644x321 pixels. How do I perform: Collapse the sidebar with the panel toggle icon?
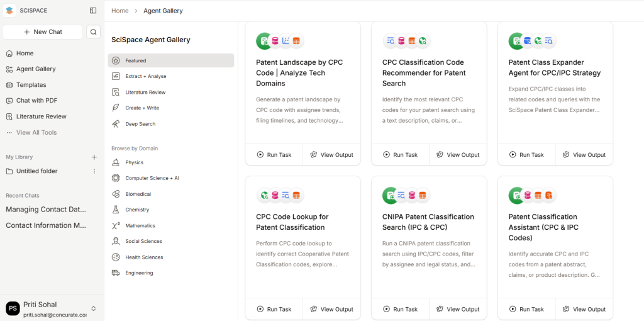pyautogui.click(x=93, y=11)
